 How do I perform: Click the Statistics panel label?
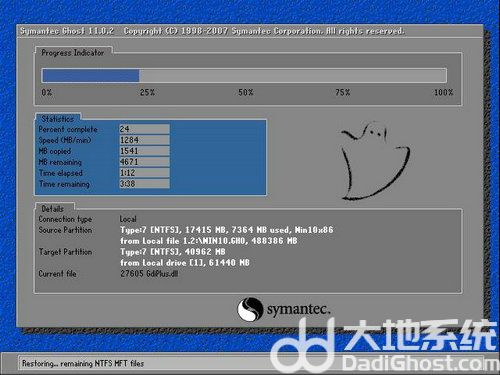point(57,119)
